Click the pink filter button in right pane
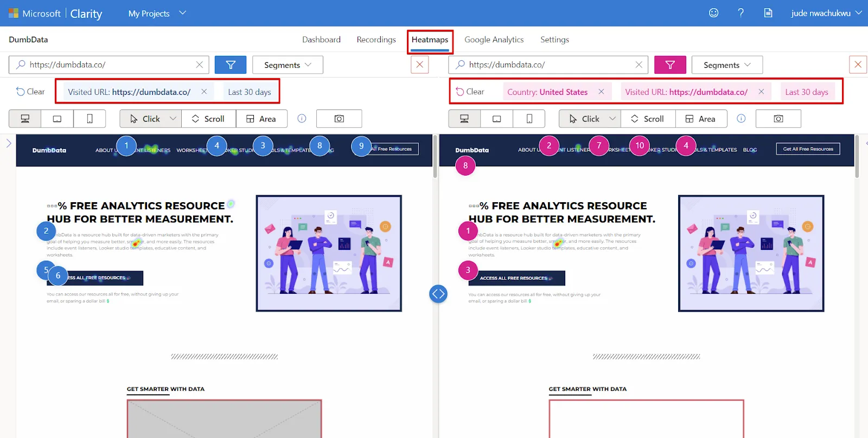 point(670,65)
